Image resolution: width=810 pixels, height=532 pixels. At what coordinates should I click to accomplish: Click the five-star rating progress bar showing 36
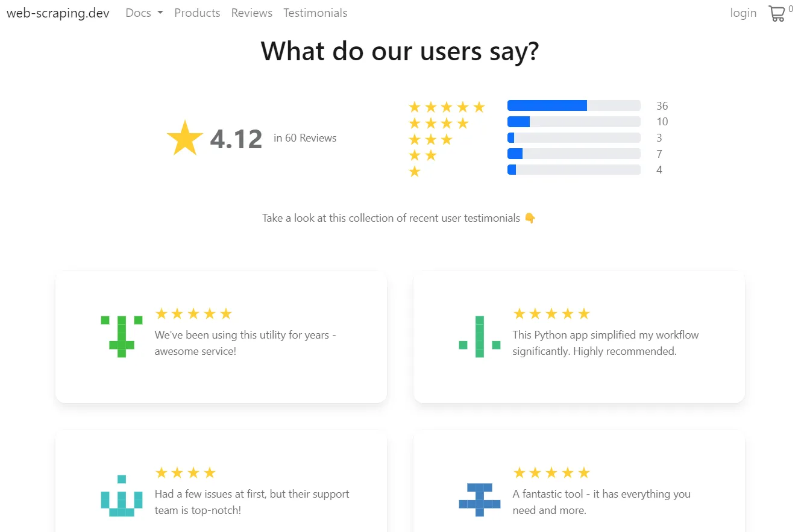pyautogui.click(x=573, y=105)
